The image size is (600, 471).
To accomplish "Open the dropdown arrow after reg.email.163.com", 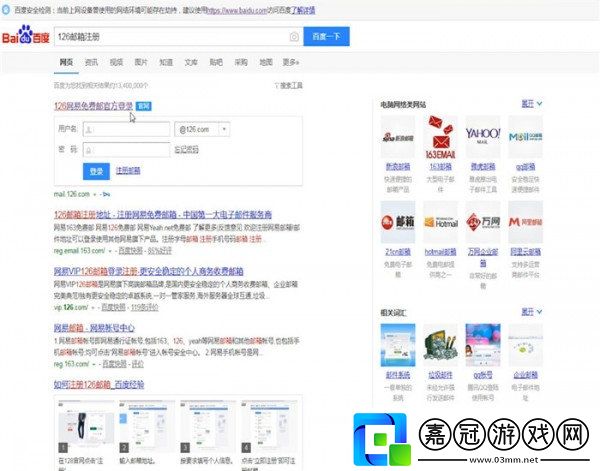I will pyautogui.click(x=110, y=251).
